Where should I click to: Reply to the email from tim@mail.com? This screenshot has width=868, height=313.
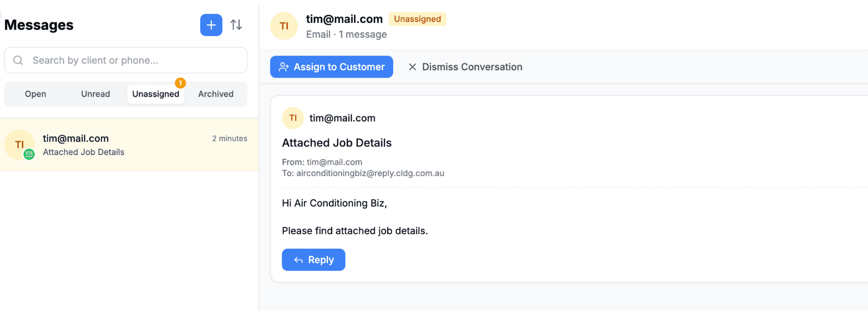[x=313, y=260]
